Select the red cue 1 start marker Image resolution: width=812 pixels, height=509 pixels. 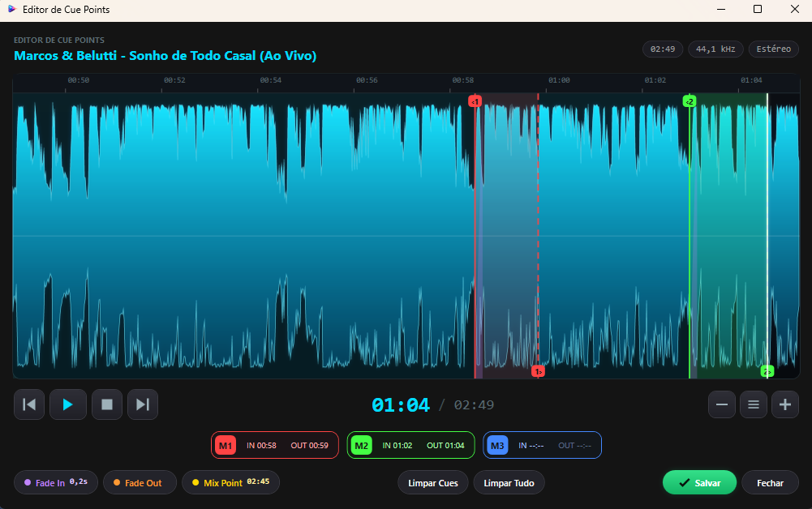(x=475, y=101)
